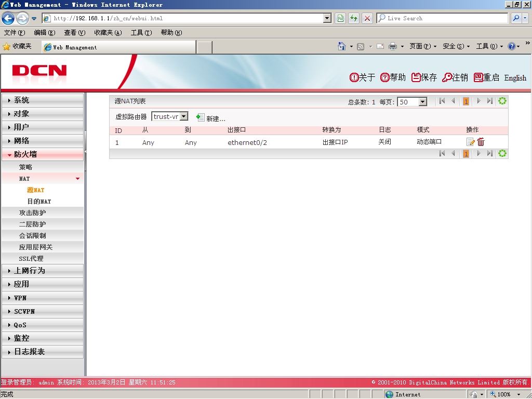Click the browser Back button
Viewport: 532px width, 399px height.
coord(8,18)
